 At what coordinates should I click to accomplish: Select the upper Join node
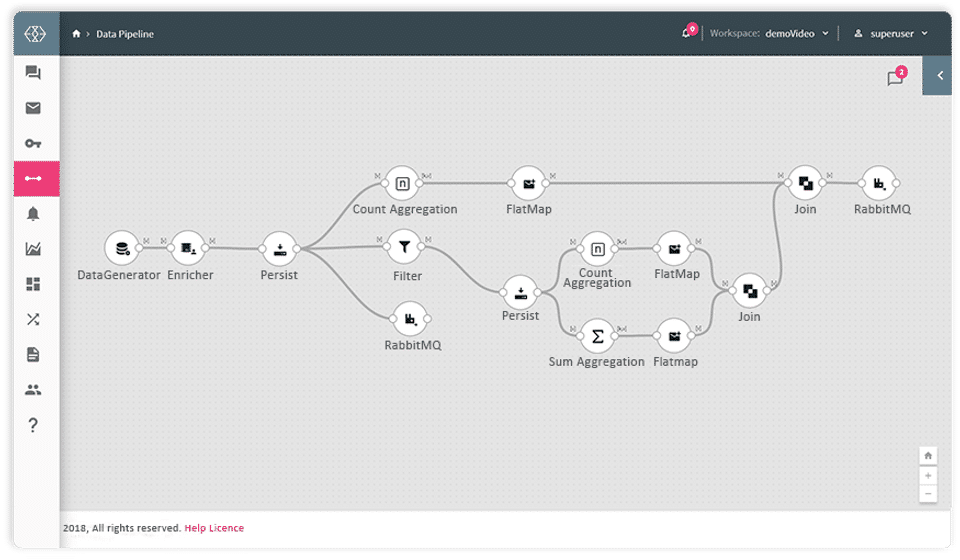click(x=806, y=182)
